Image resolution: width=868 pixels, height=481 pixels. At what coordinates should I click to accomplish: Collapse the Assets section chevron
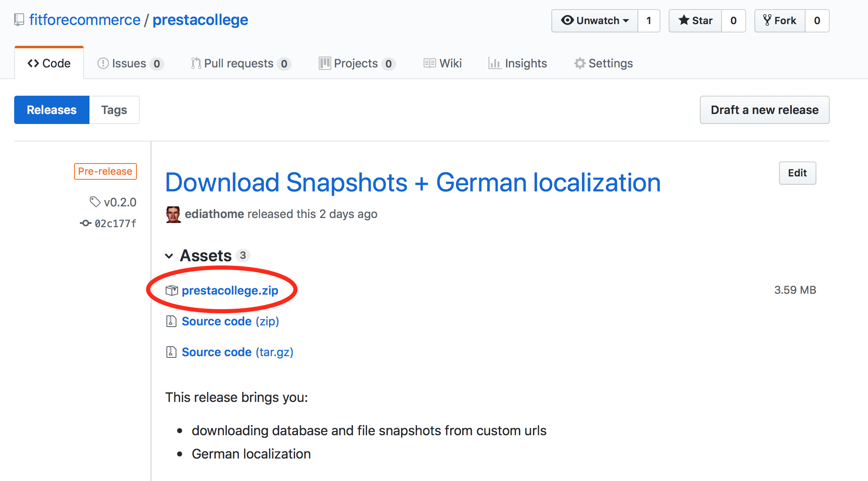point(169,256)
